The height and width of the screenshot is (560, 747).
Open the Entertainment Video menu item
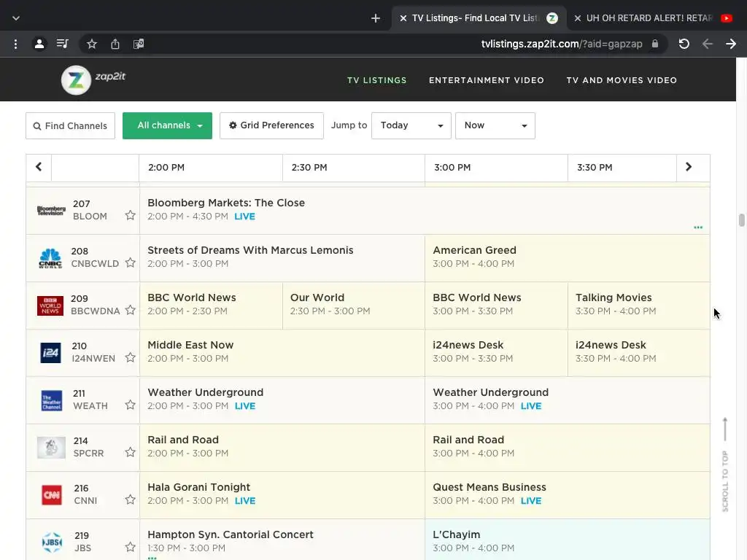(x=487, y=80)
